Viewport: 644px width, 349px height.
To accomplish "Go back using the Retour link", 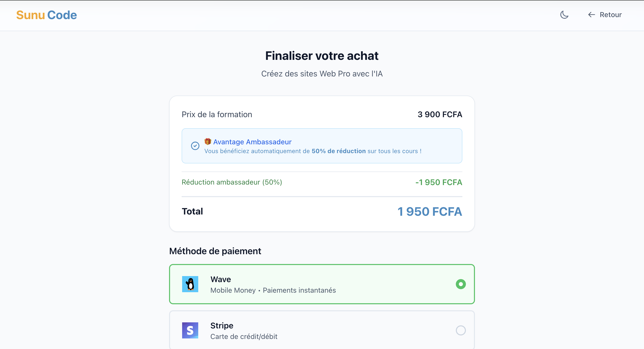I will pyautogui.click(x=611, y=15).
